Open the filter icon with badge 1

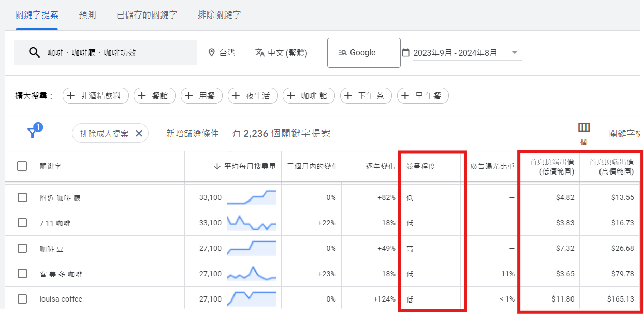(33, 133)
